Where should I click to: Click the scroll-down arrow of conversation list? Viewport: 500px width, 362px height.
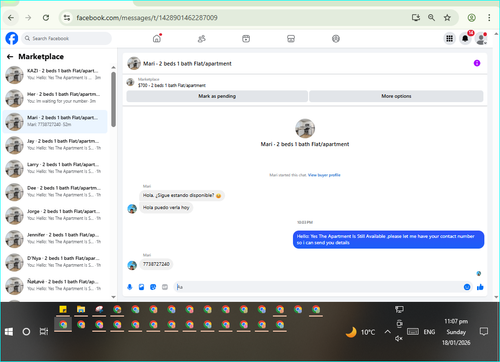[113, 297]
